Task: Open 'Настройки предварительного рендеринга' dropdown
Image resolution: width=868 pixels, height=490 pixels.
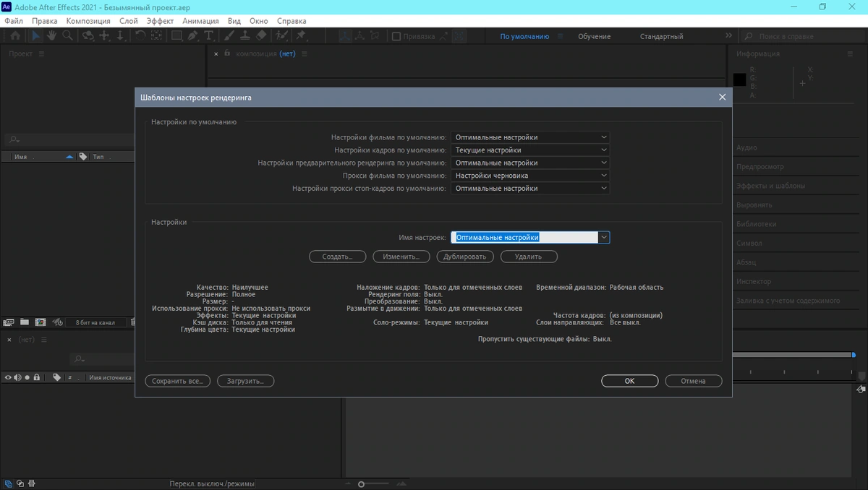Action: tap(530, 163)
